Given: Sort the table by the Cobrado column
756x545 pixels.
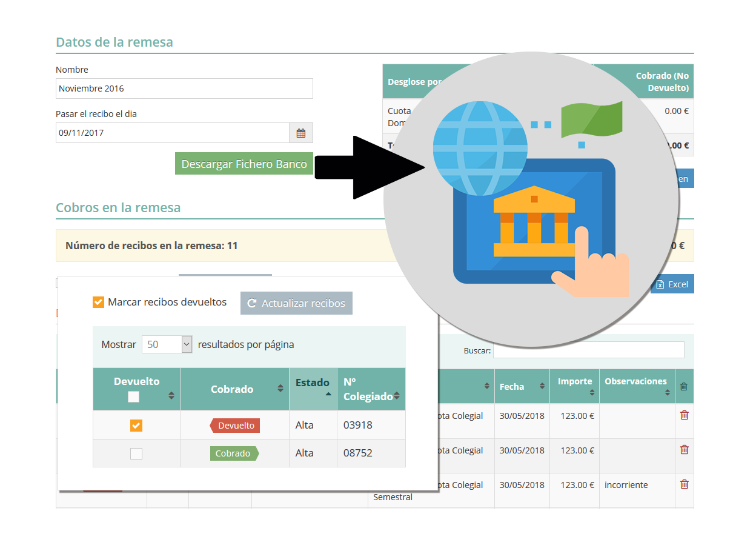Looking at the screenshot, I should point(234,389).
